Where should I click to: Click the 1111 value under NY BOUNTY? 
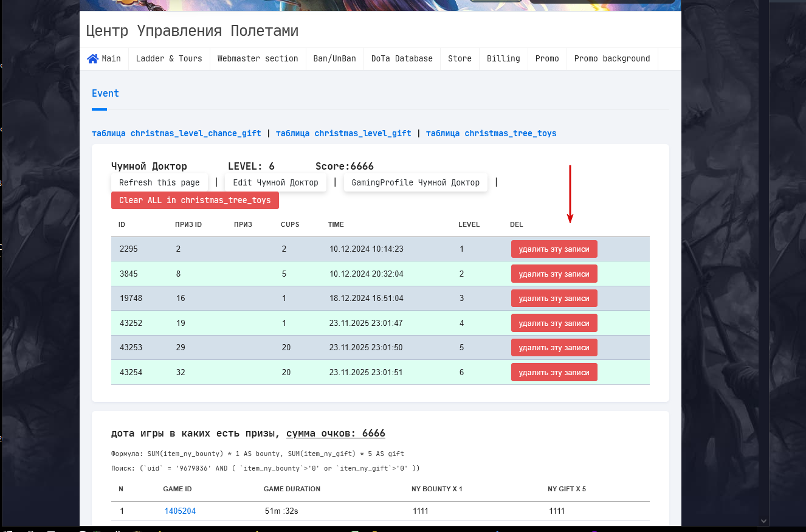(421, 511)
